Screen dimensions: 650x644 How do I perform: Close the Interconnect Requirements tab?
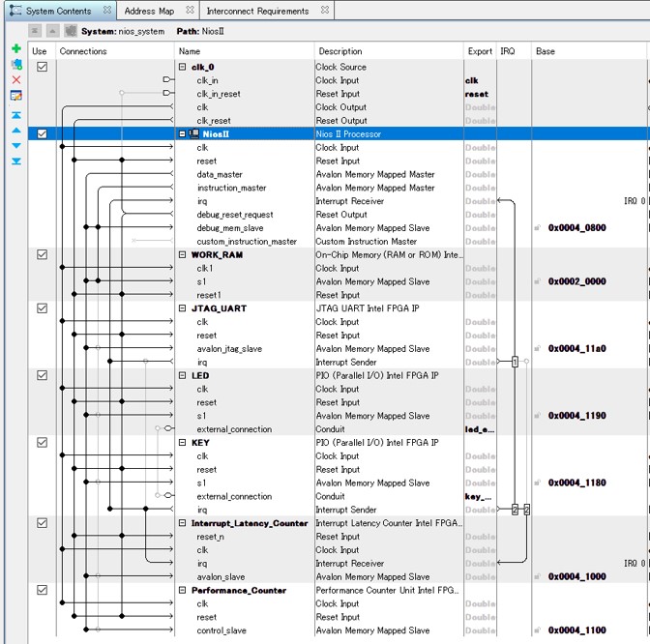(x=325, y=10)
